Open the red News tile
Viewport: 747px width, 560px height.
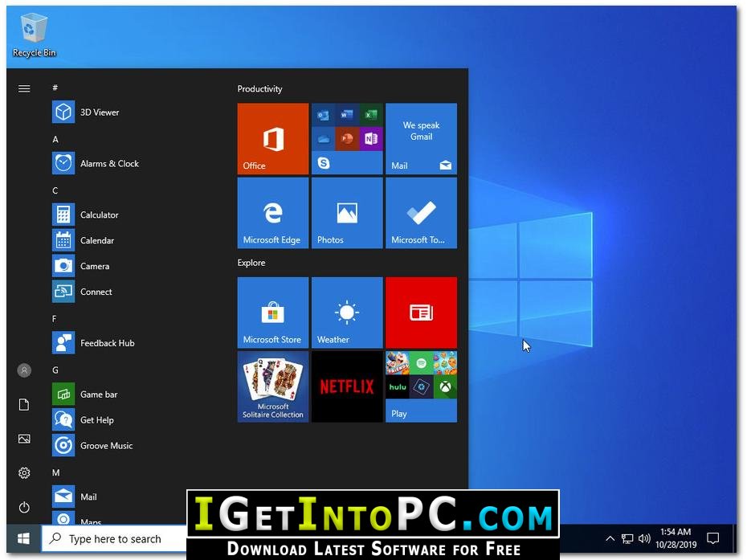click(x=421, y=313)
